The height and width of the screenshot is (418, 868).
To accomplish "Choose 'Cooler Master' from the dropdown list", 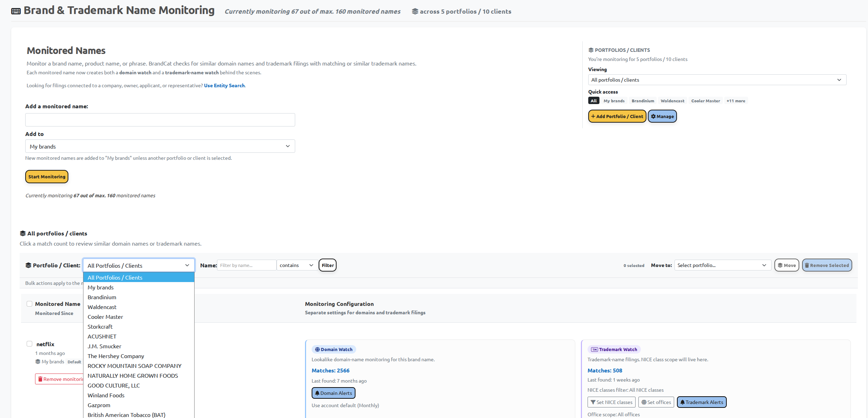I will click(139, 317).
